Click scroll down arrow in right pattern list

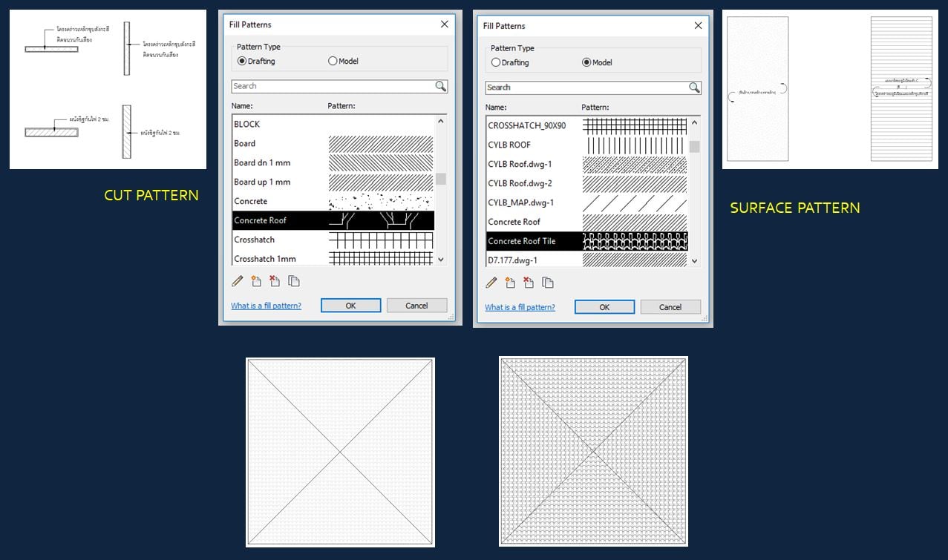(695, 261)
